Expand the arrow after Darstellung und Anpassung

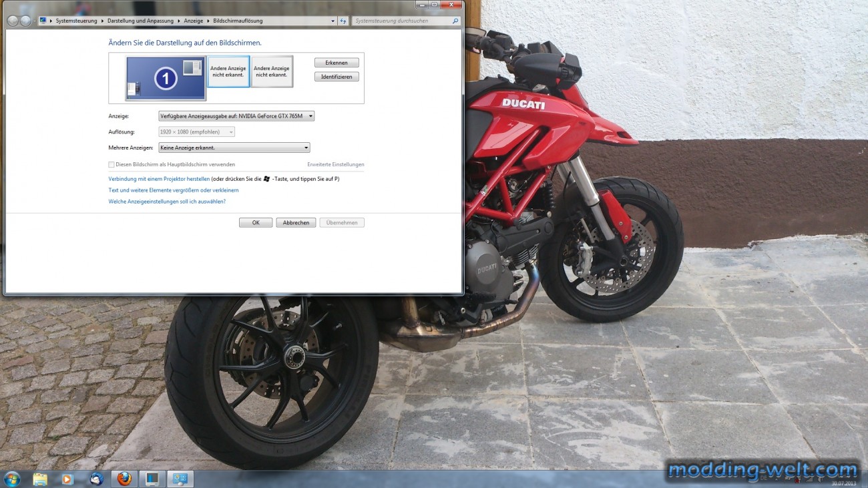point(180,21)
